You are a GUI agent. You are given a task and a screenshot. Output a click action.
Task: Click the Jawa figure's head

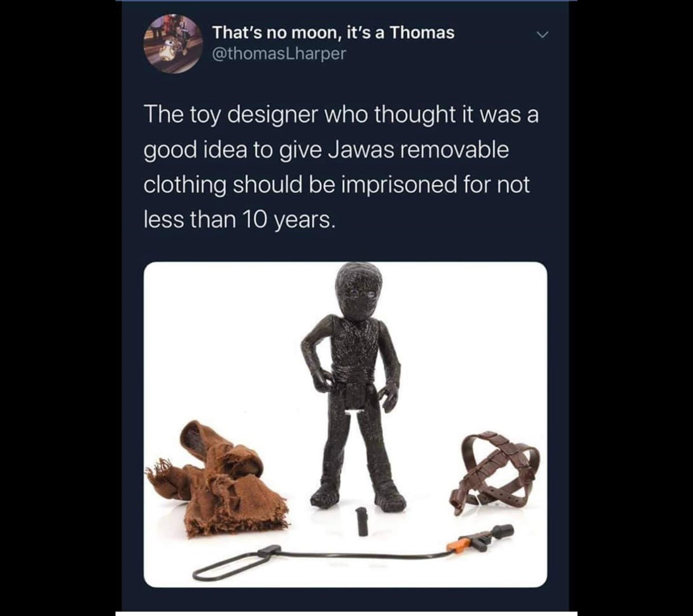[359, 291]
